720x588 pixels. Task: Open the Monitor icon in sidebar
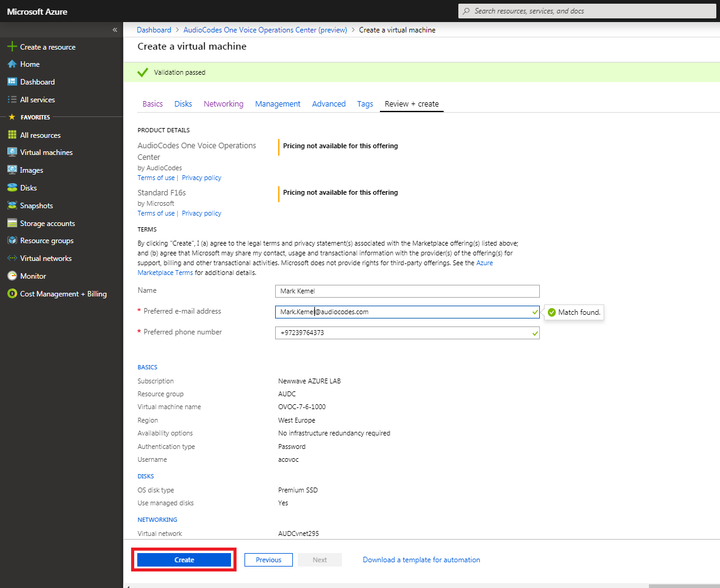tap(12, 276)
